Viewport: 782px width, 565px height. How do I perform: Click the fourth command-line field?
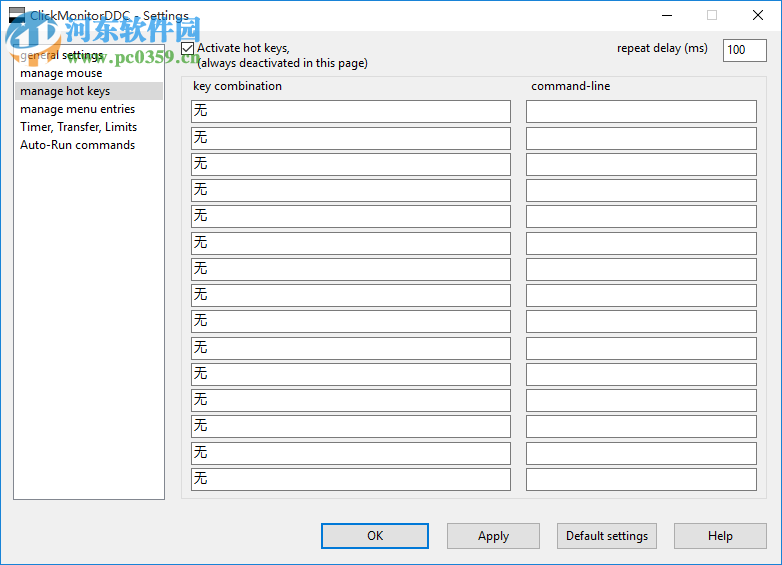(641, 190)
